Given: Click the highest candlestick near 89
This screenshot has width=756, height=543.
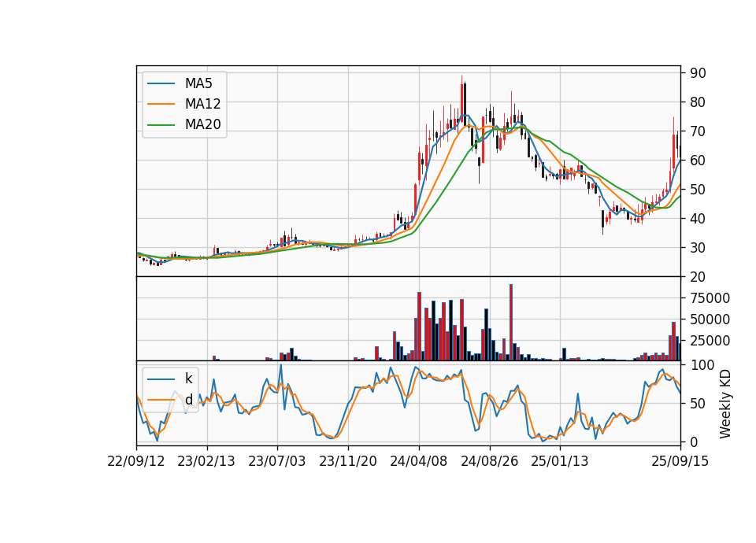Looking at the screenshot, I should click(462, 100).
